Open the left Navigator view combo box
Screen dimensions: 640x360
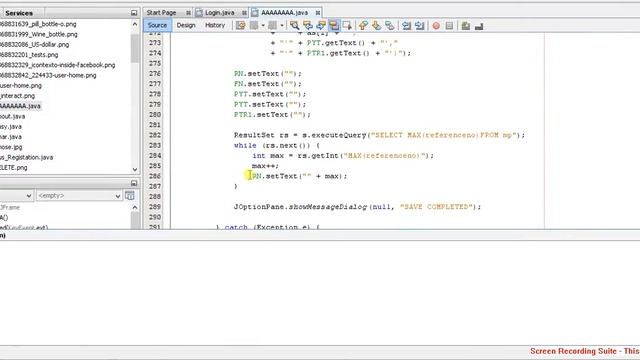coord(16,196)
